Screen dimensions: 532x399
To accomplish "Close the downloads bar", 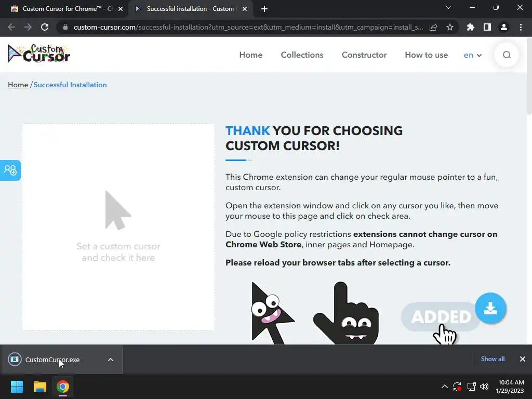I will (523, 359).
